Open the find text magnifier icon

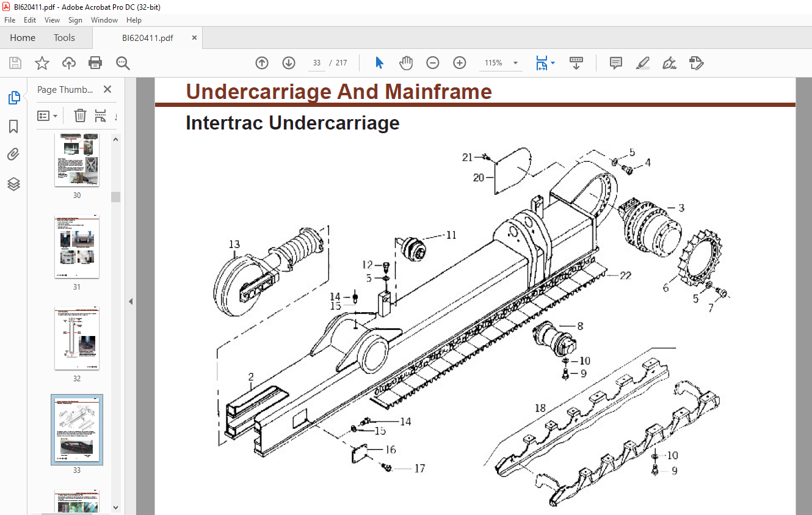tap(123, 63)
